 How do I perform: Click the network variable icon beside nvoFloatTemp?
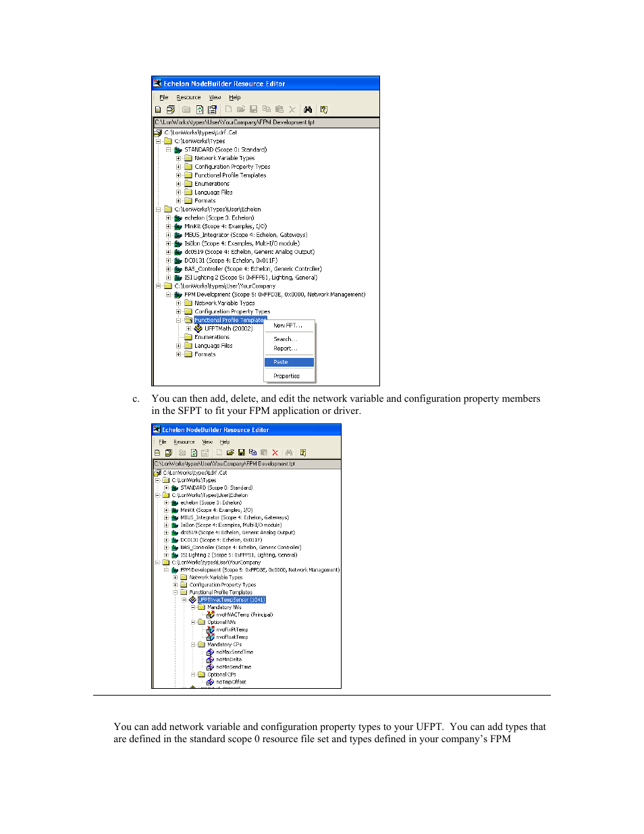211,637
